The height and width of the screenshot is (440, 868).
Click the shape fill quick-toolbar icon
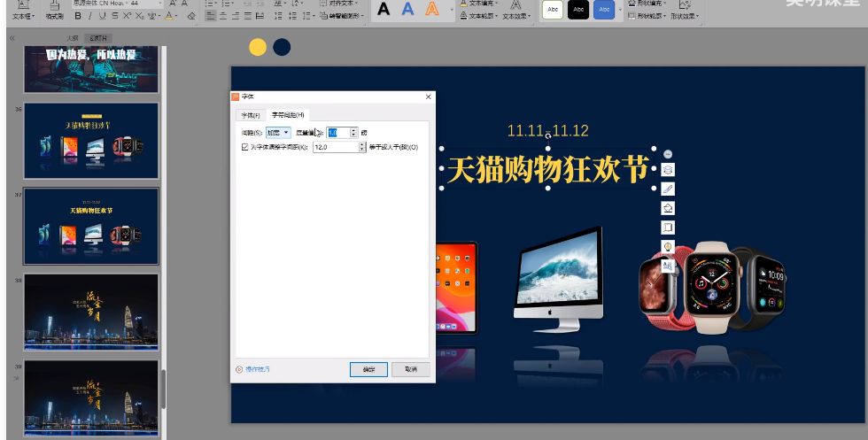tap(668, 208)
